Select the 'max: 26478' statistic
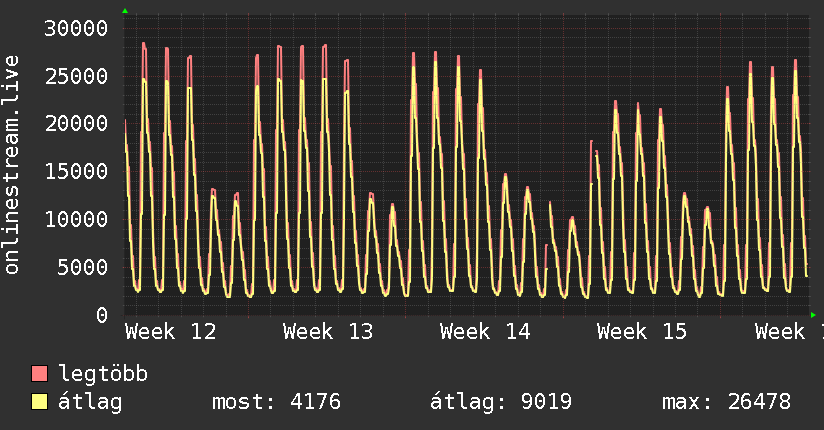This screenshot has width=824, height=430. point(726,402)
